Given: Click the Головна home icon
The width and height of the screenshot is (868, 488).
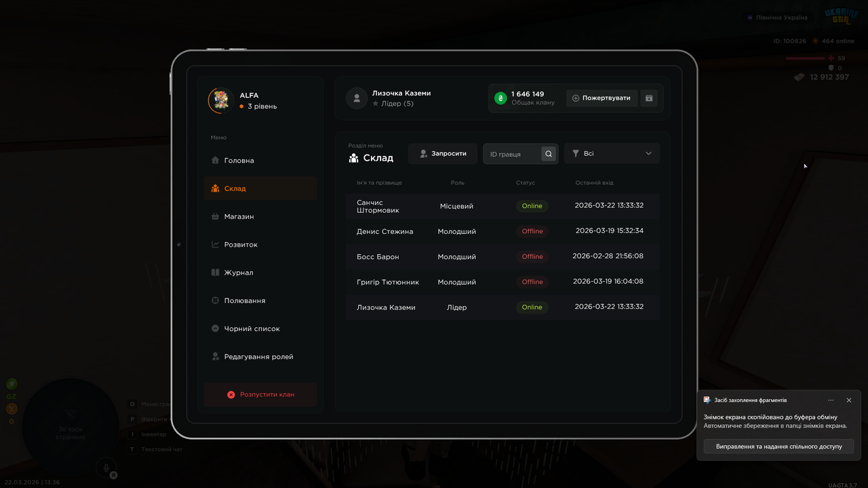Looking at the screenshot, I should 215,161.
